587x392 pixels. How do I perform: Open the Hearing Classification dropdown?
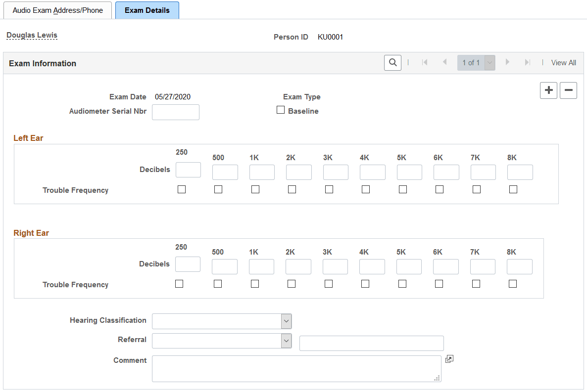[x=286, y=321]
